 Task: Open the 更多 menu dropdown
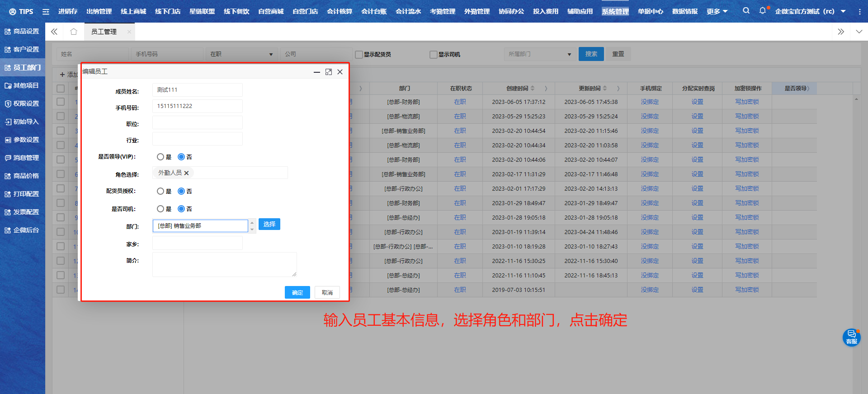point(717,11)
